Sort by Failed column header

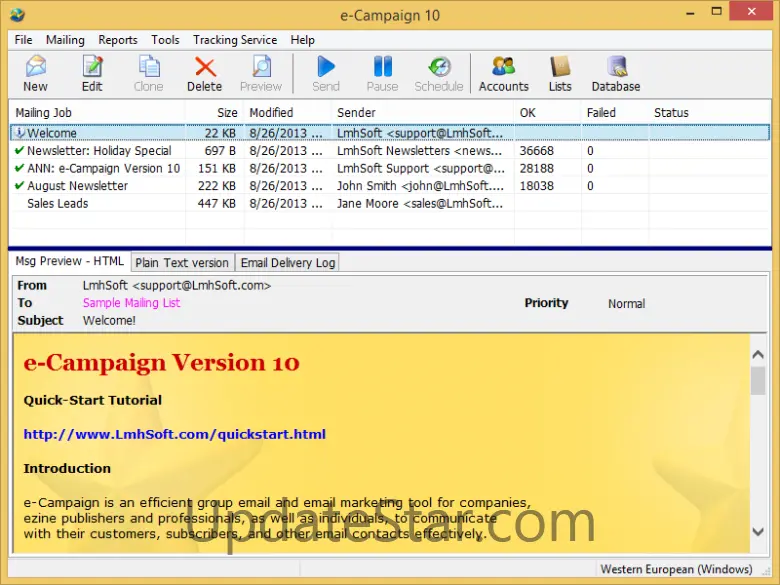[615, 113]
